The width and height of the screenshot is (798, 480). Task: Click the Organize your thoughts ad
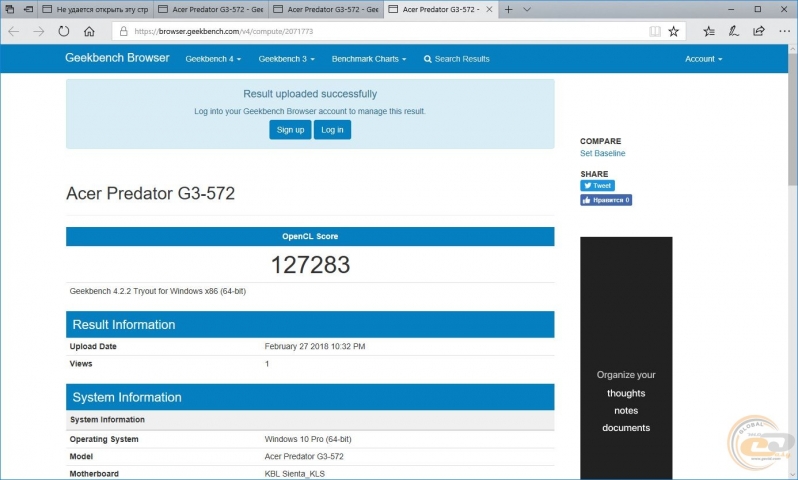click(626, 357)
